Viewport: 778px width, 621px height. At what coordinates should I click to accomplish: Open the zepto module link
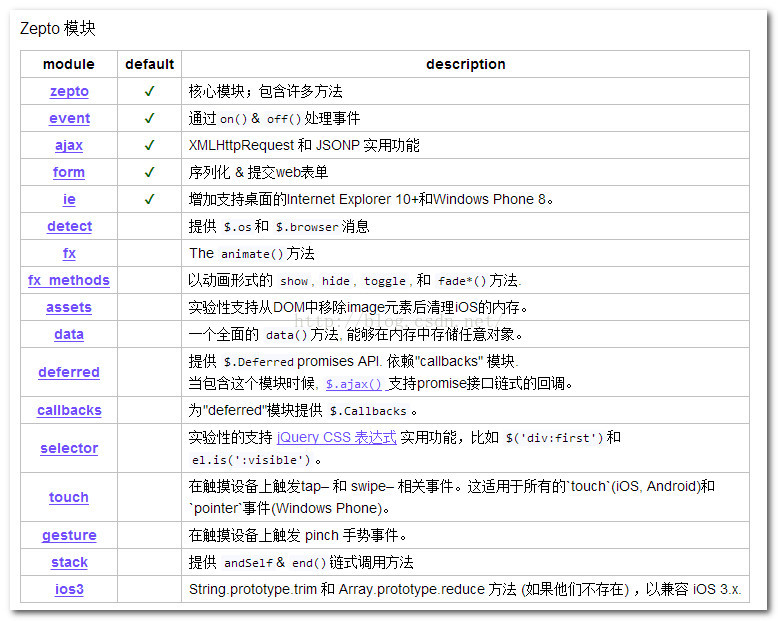[69, 91]
